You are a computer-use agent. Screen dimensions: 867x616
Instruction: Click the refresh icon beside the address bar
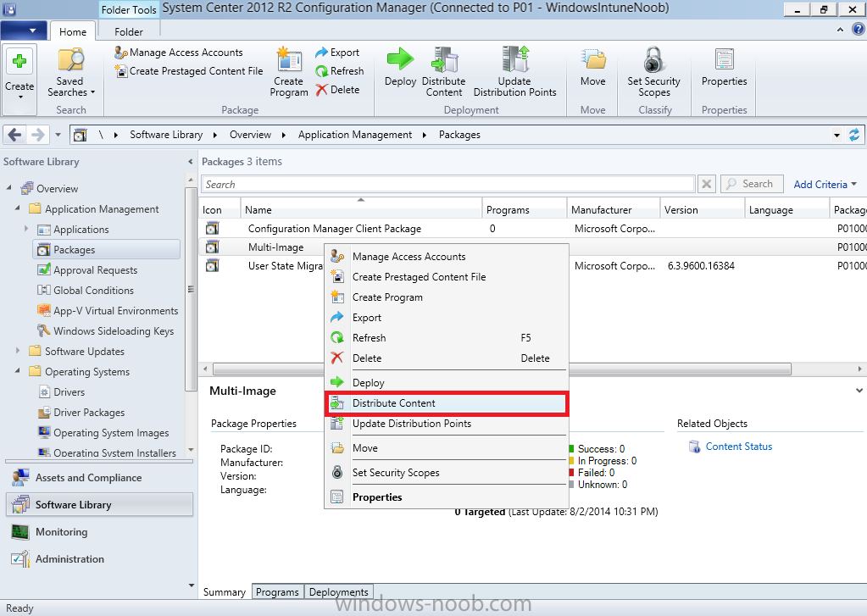pos(854,135)
